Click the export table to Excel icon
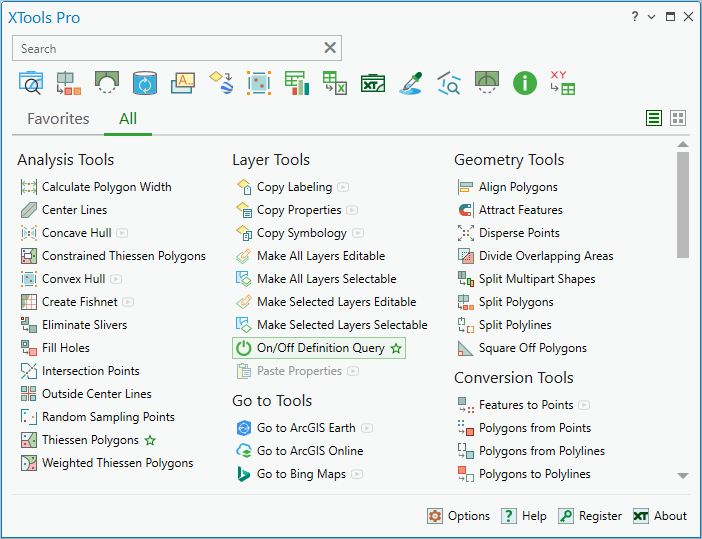This screenshot has height=539, width=702. pyautogui.click(x=335, y=83)
